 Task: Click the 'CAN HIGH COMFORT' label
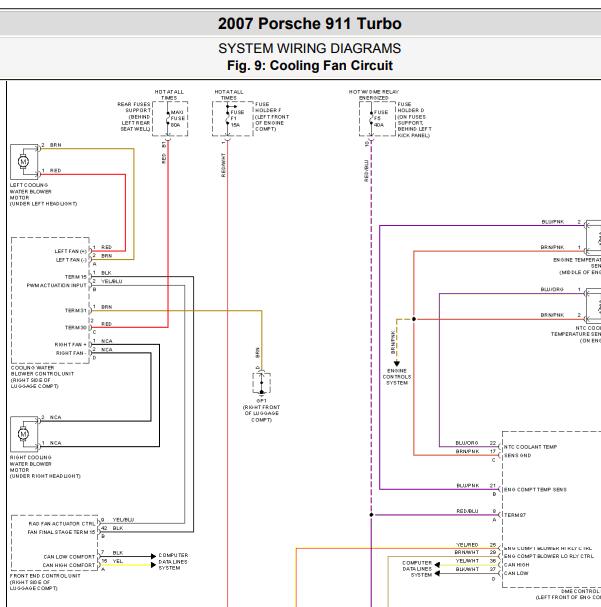point(69,565)
